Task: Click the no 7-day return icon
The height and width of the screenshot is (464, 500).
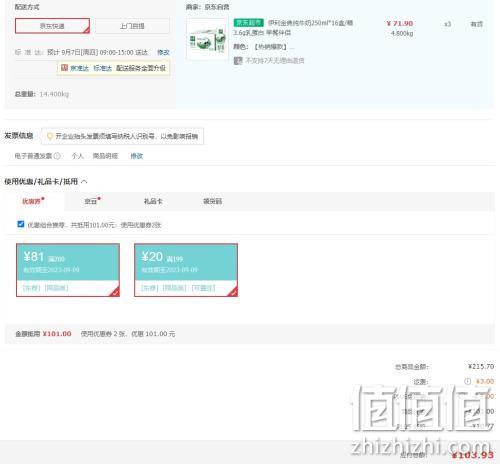Action: coord(238,61)
